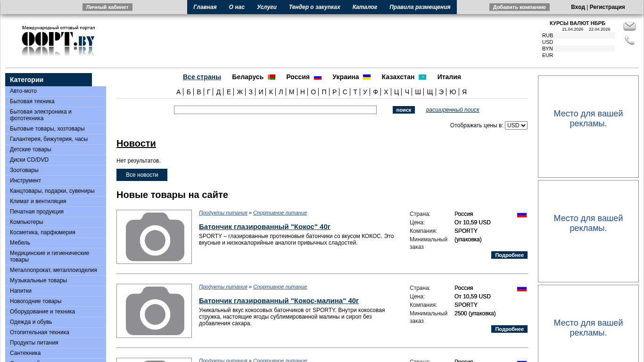Image resolution: width=644 pixels, height=362 pixels.
Task: Click the OOPT.BY portal logo
Action: pos(58,41)
